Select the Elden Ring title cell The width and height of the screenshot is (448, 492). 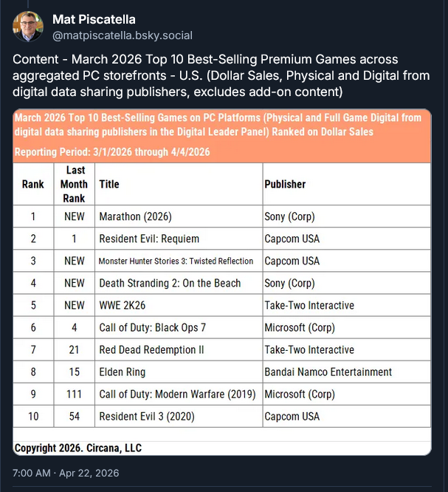point(179,372)
